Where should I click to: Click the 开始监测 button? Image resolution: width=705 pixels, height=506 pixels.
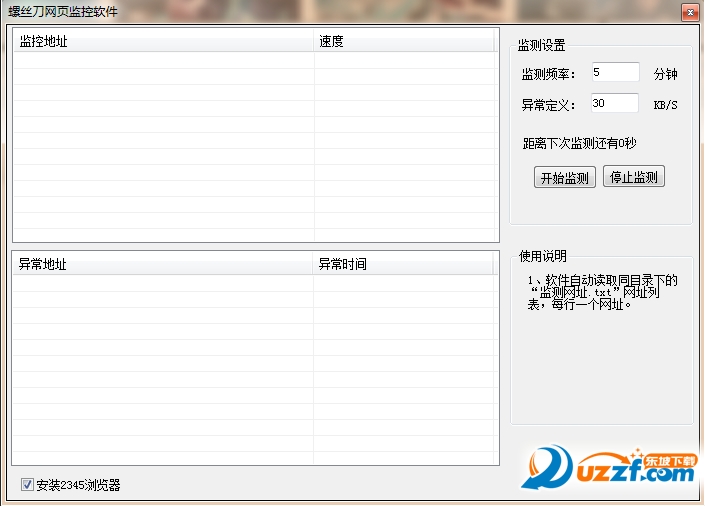click(x=565, y=177)
